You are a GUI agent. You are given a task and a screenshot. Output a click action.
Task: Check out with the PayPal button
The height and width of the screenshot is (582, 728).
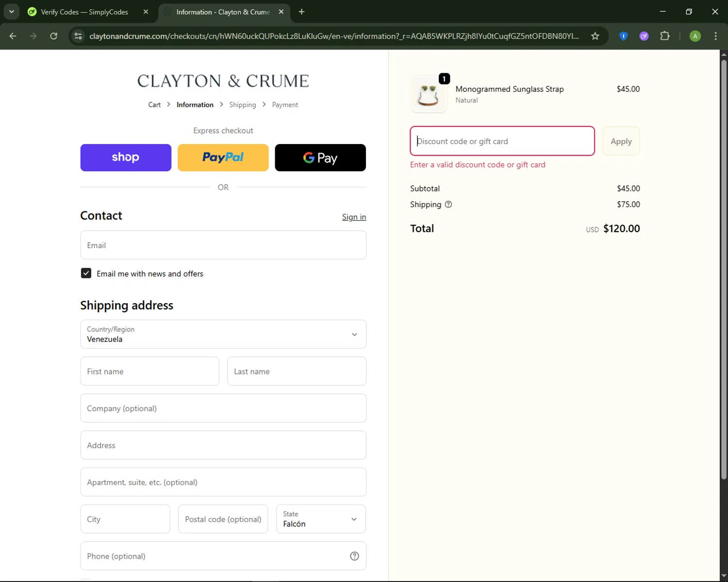[223, 158]
